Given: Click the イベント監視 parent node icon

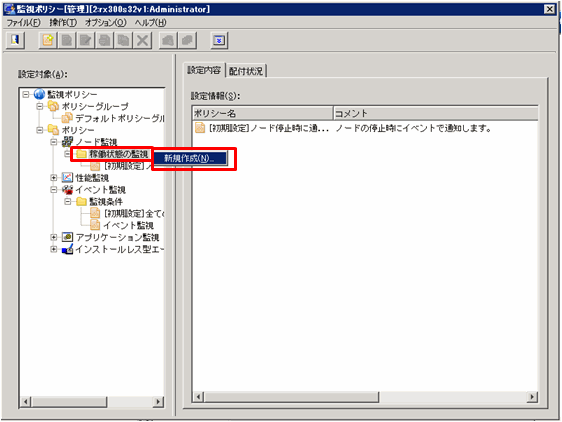Looking at the screenshot, I should click(x=67, y=189).
